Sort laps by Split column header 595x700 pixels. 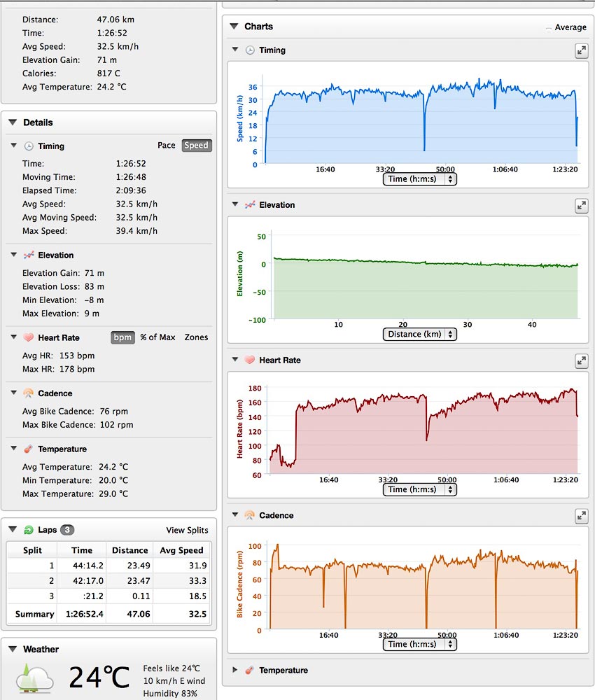tap(32, 550)
